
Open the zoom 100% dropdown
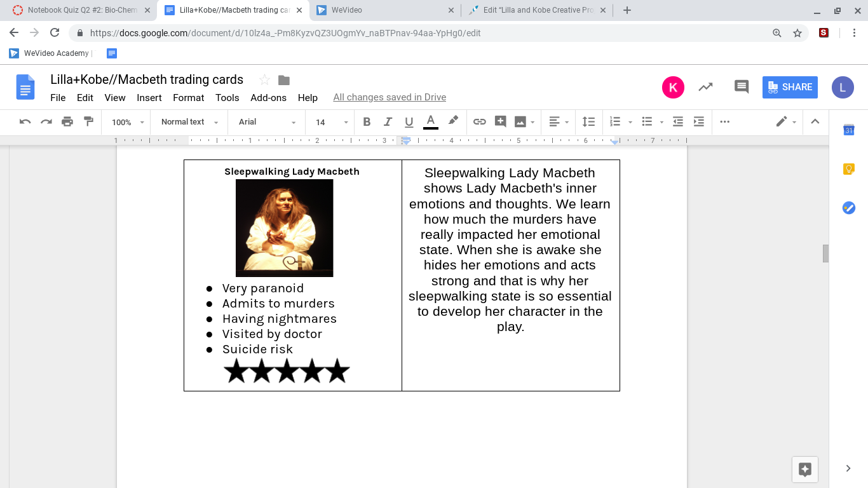point(128,122)
